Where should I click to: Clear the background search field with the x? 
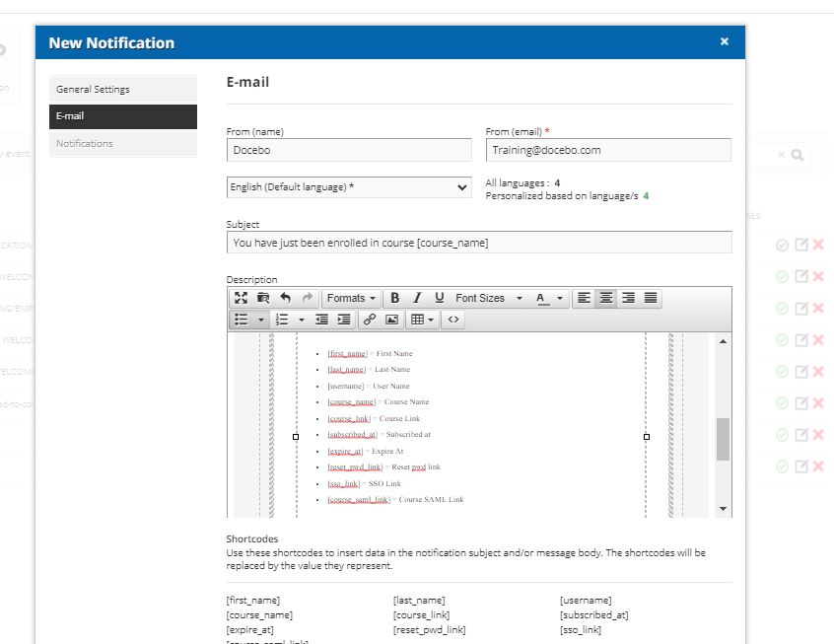(782, 155)
